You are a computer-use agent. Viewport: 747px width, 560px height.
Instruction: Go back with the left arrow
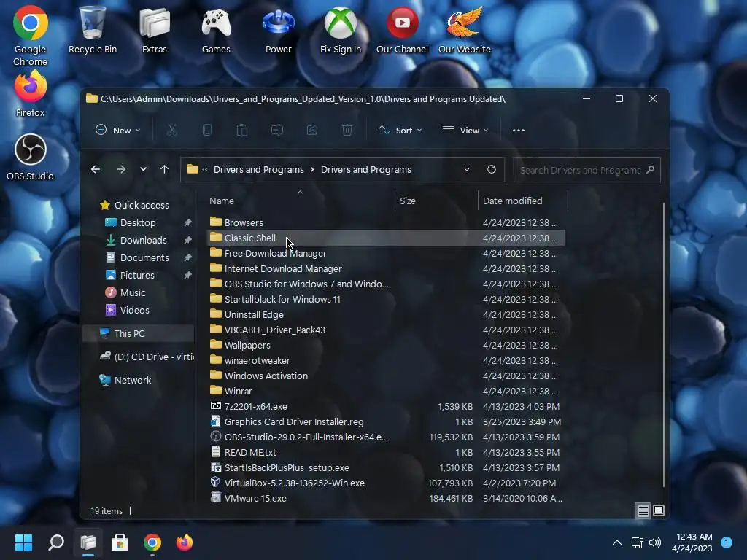[x=96, y=169]
